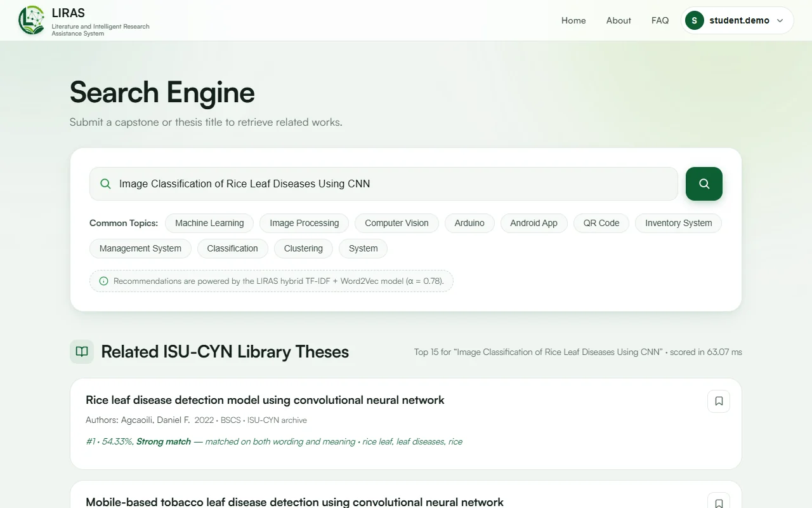Screen dimensions: 812x508
Task: Go to the Home page
Action: pyautogui.click(x=573, y=20)
